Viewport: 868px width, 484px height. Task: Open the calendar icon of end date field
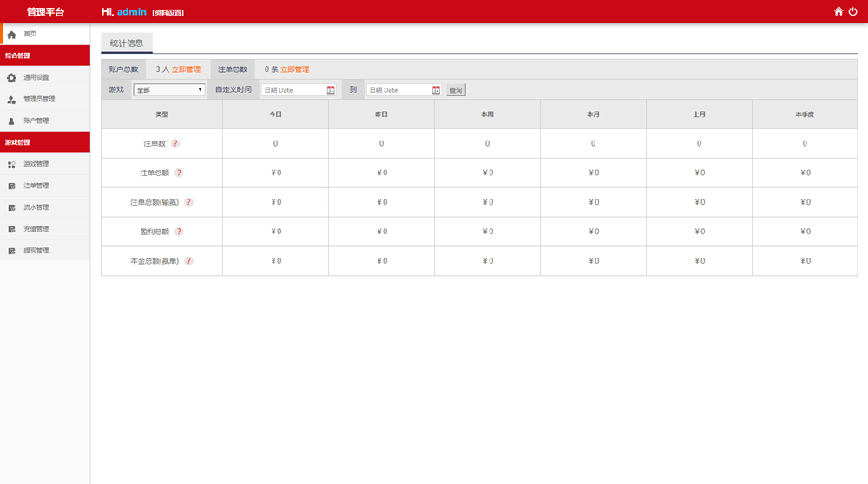click(436, 89)
